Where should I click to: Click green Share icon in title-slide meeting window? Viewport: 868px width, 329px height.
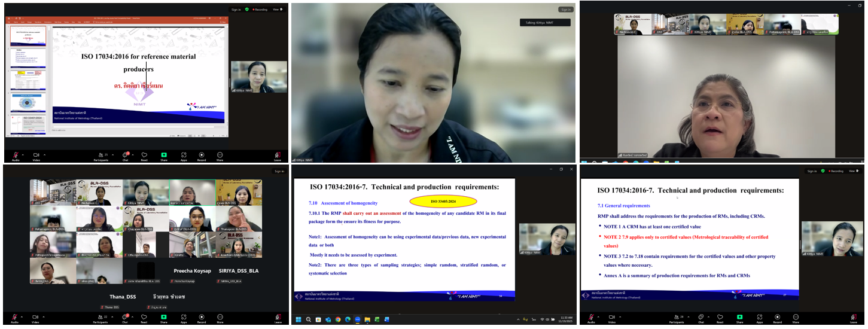tap(163, 154)
